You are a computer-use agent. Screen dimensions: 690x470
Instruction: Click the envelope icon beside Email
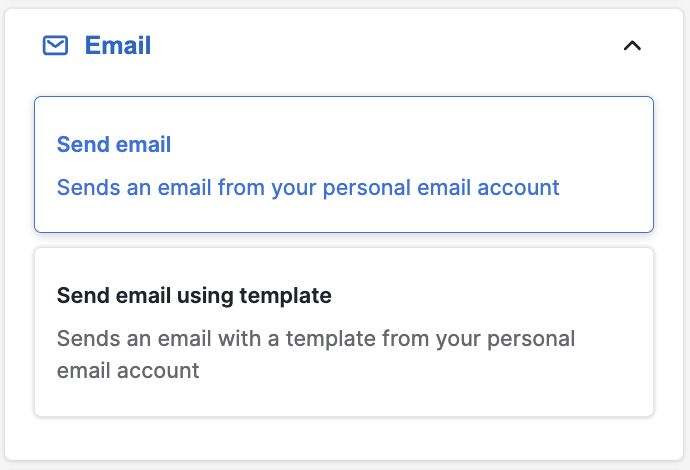(x=55, y=45)
